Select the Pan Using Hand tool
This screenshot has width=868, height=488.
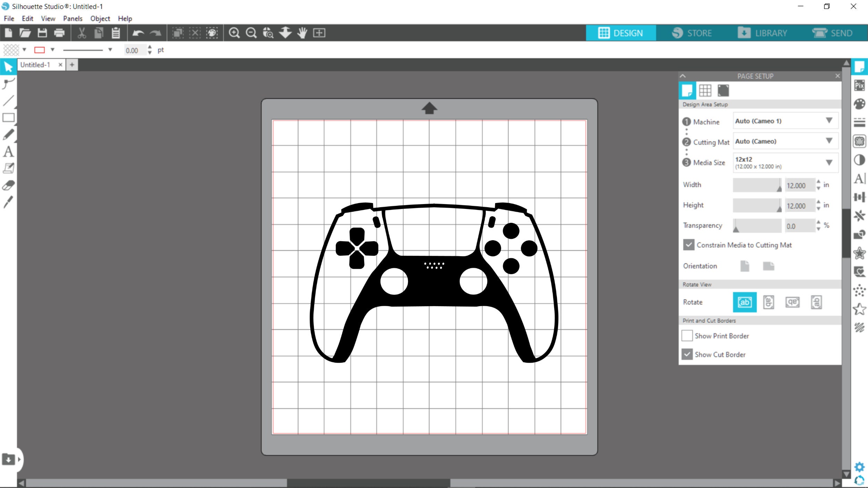point(302,33)
